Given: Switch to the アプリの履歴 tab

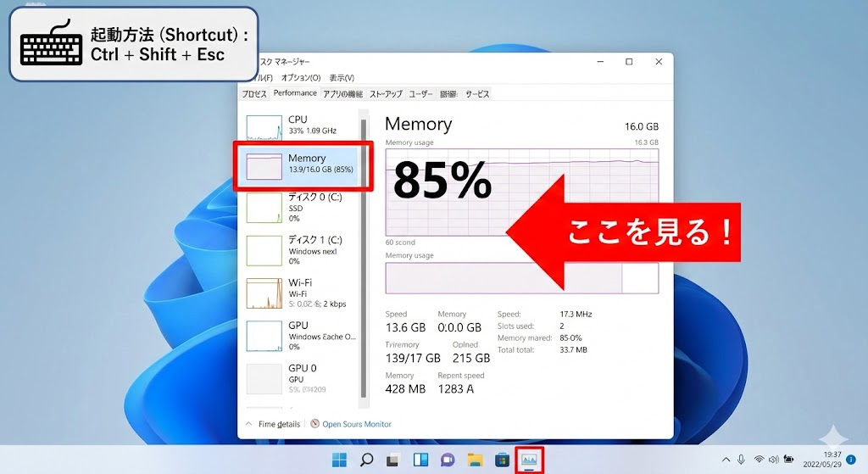Looking at the screenshot, I should click(x=342, y=94).
